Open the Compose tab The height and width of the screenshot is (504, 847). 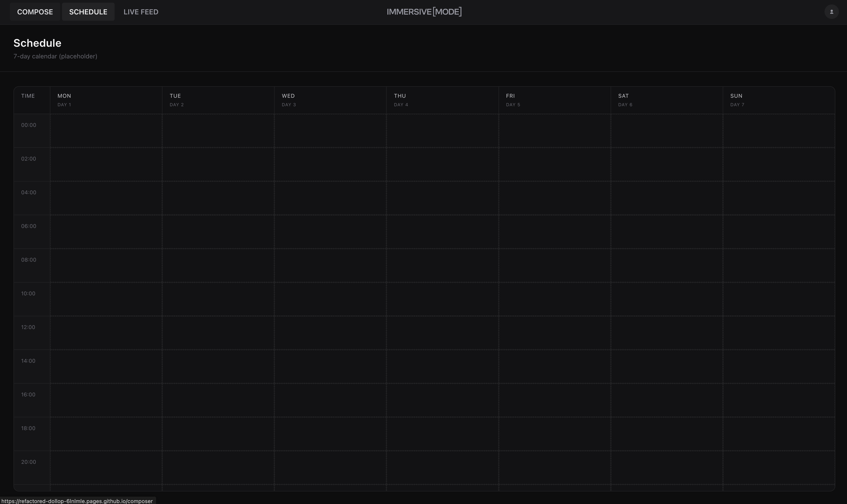tap(35, 12)
